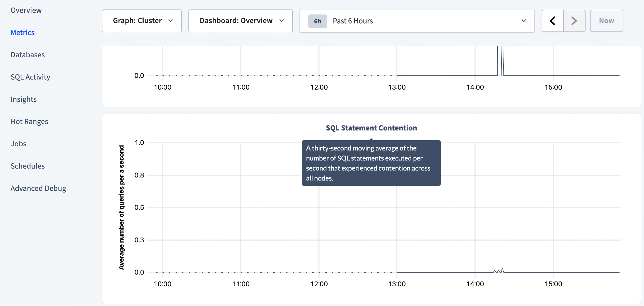This screenshot has width=644, height=306.
Task: Select the Metrics sidebar item
Action: coord(23,32)
